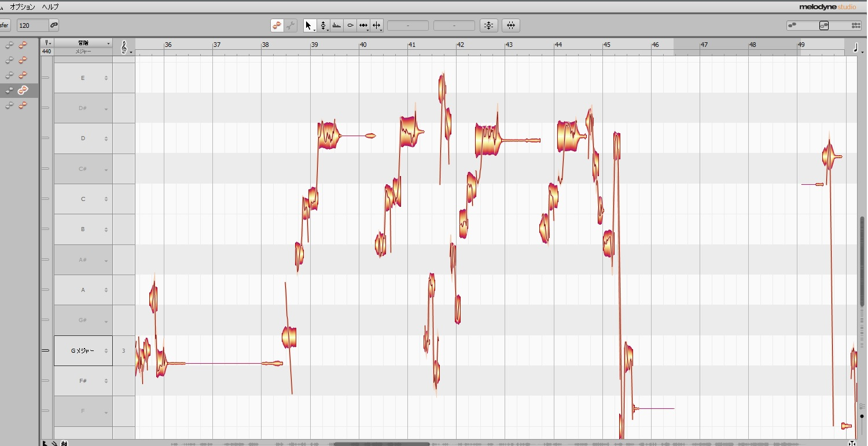Toggle the chain link beside tempo

tap(54, 25)
